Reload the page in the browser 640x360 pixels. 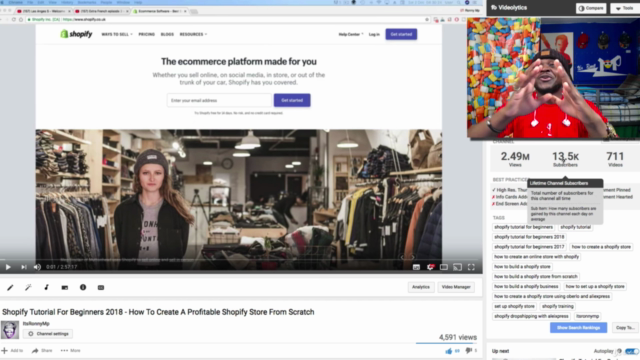pyautogui.click(x=13, y=19)
